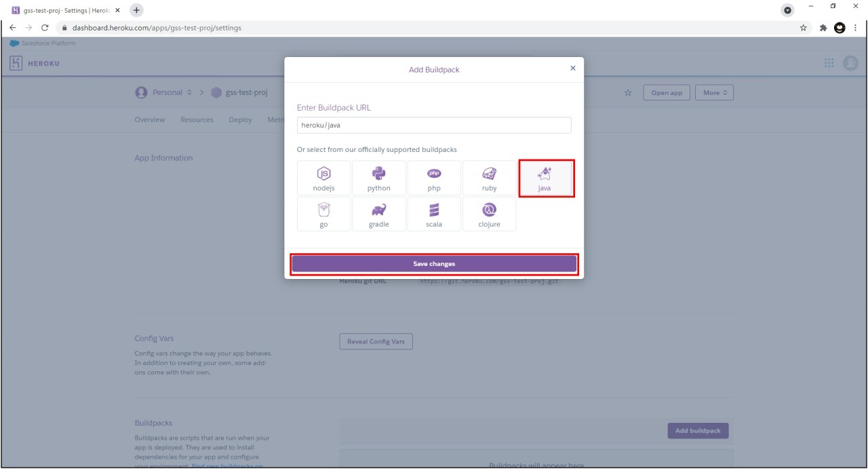Select the clojure buildpack
Screen dimensions: 868x469
[489, 214]
